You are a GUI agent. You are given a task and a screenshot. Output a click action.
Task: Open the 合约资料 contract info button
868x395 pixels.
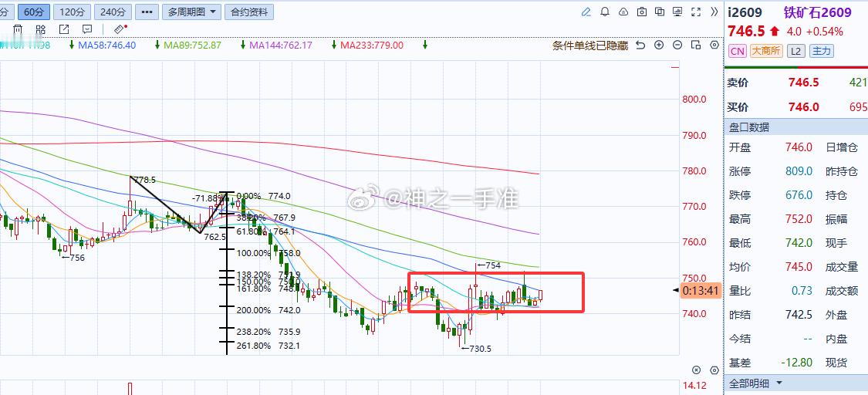coord(249,12)
